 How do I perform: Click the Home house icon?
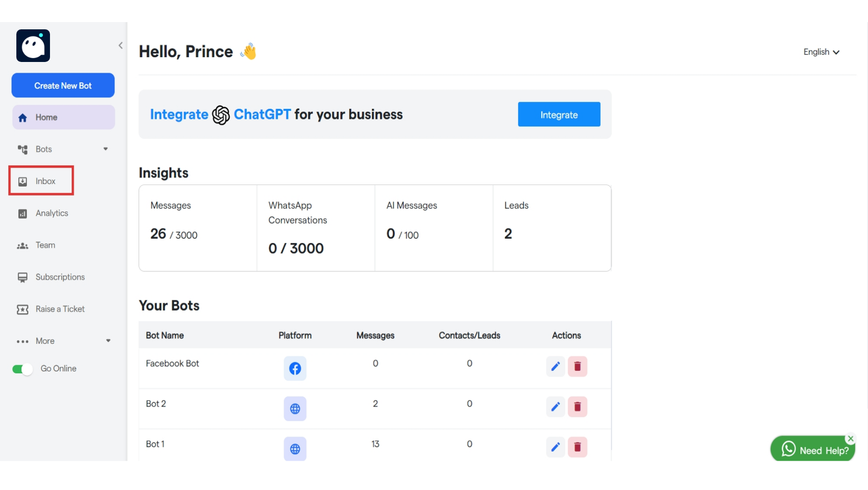click(x=23, y=118)
